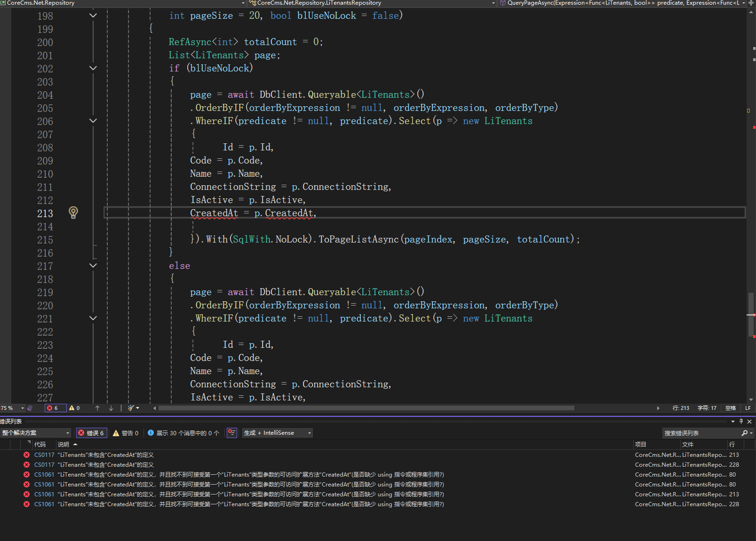This screenshot has height=541, width=756.
Task: Focus the 搜索错误列表 search box
Action: (x=701, y=433)
